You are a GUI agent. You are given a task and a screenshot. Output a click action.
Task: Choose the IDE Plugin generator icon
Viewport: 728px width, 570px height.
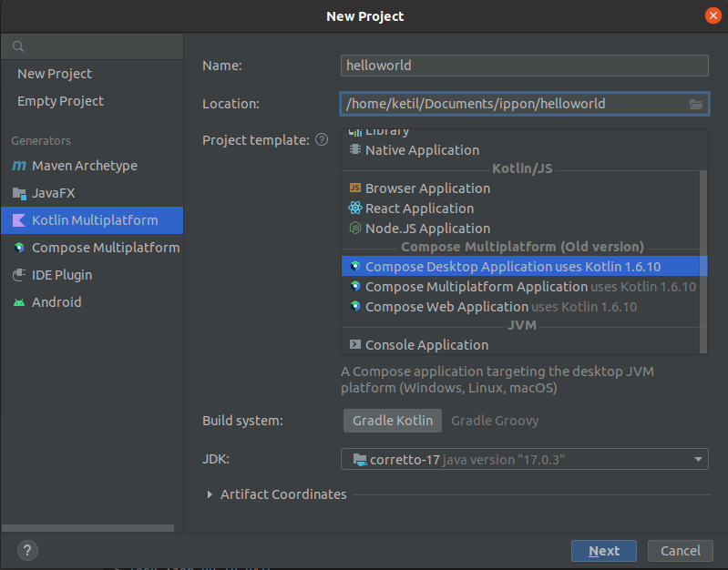click(19, 275)
